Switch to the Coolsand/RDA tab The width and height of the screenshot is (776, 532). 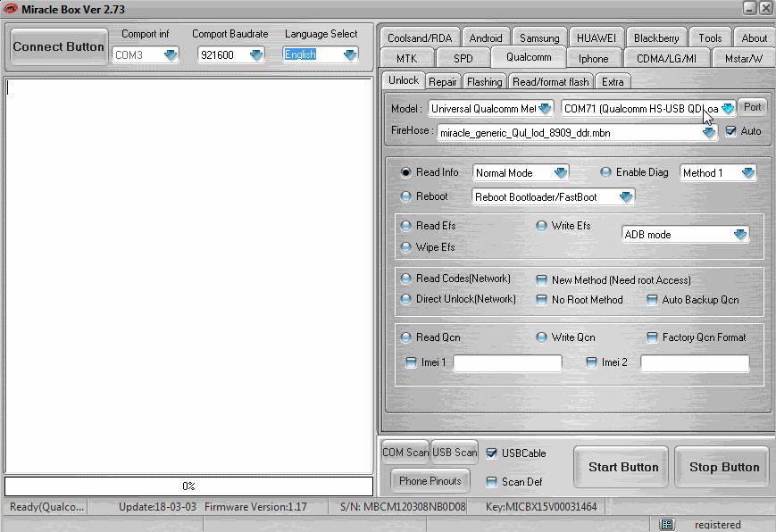420,38
